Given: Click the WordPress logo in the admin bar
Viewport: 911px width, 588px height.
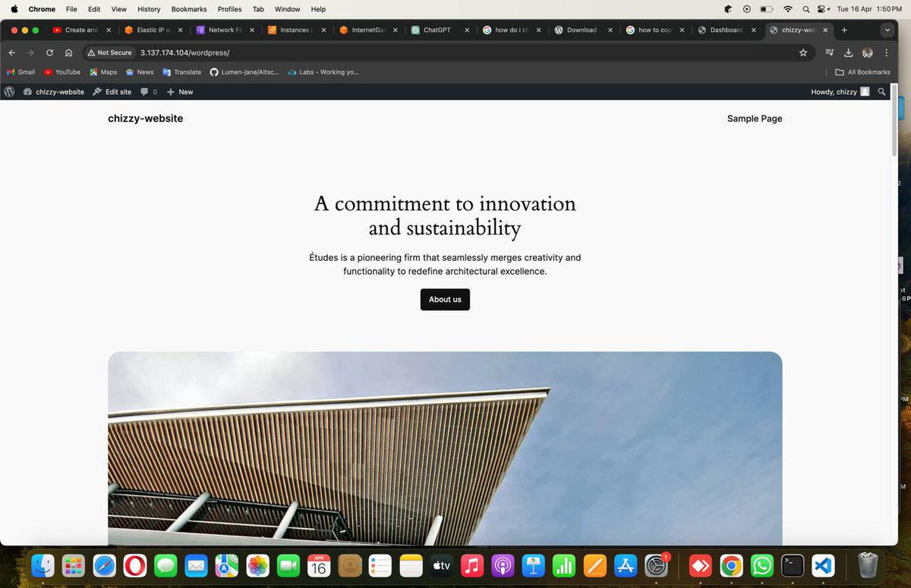Looking at the screenshot, I should 9,92.
